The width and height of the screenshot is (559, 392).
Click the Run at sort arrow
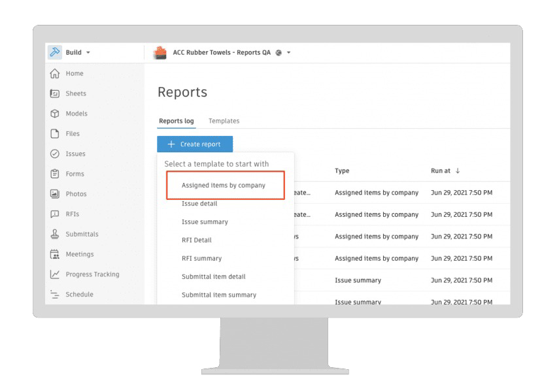(458, 171)
